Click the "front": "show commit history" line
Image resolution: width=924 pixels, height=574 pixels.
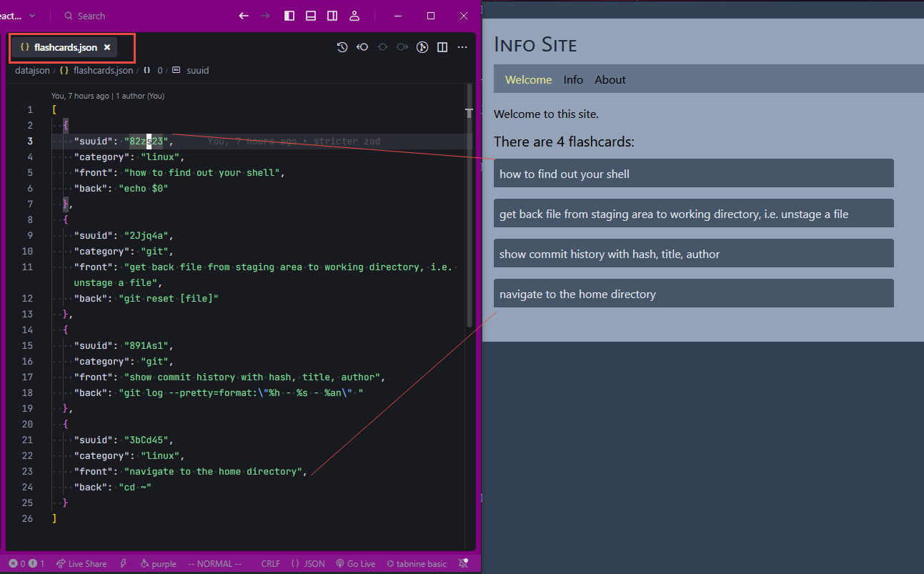230,377
